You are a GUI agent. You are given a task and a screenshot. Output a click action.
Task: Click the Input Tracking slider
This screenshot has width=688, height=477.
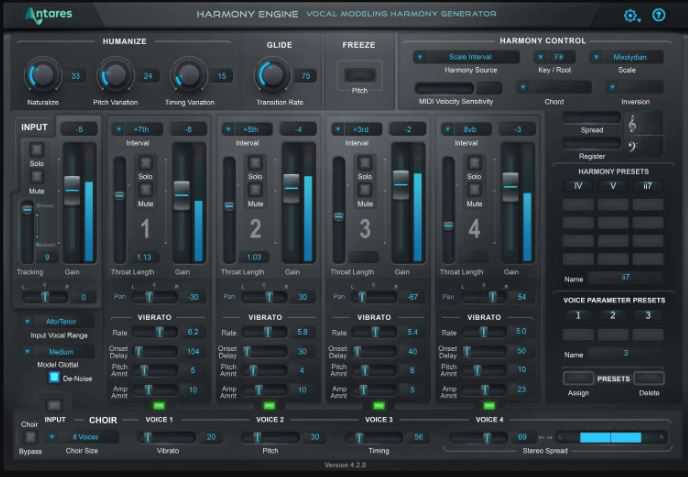point(27,233)
